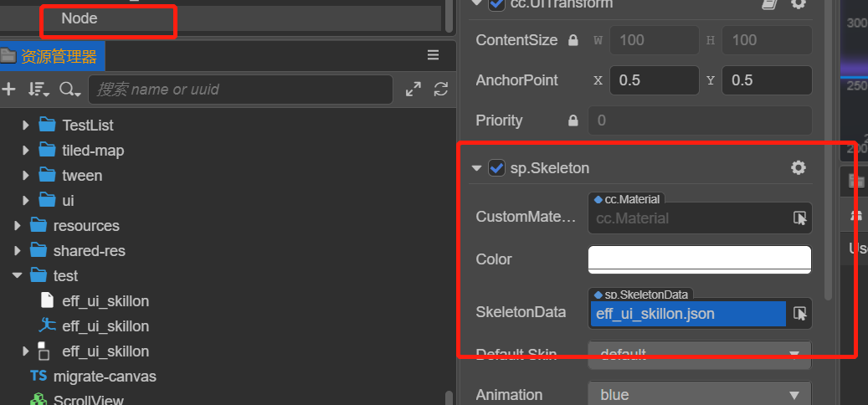The height and width of the screenshot is (405, 868).
Task: Toggle the sp.Skeleton component checkbox
Action: click(497, 168)
